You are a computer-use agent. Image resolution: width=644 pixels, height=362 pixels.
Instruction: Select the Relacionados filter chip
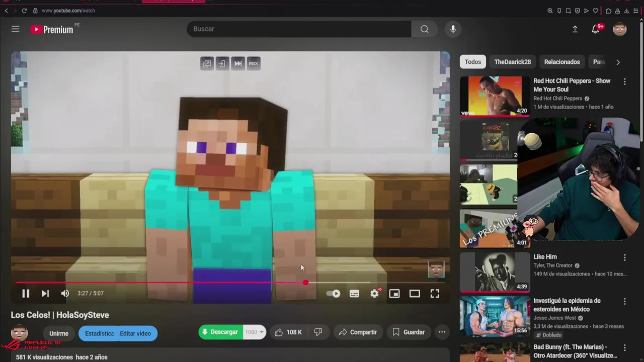click(x=562, y=62)
